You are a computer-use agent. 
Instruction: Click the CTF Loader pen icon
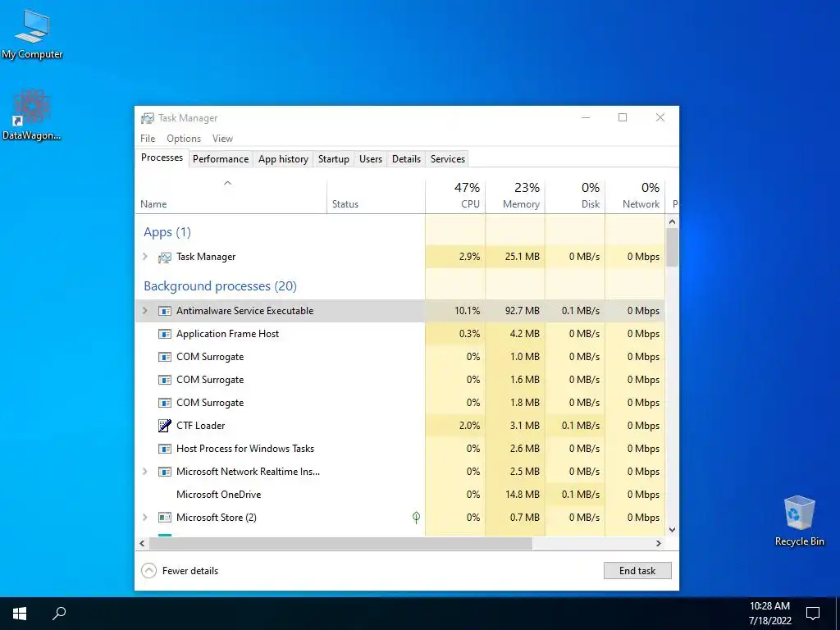(164, 426)
